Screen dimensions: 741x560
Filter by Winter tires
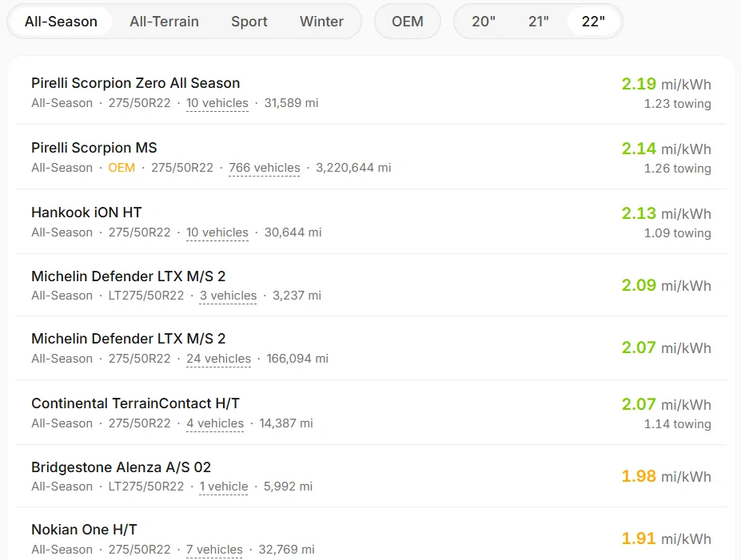click(321, 22)
